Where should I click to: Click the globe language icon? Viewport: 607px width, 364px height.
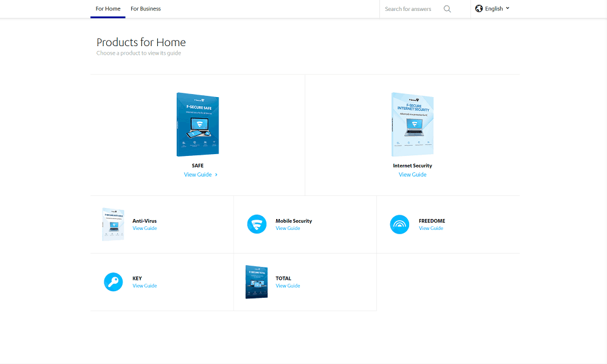pos(479,8)
